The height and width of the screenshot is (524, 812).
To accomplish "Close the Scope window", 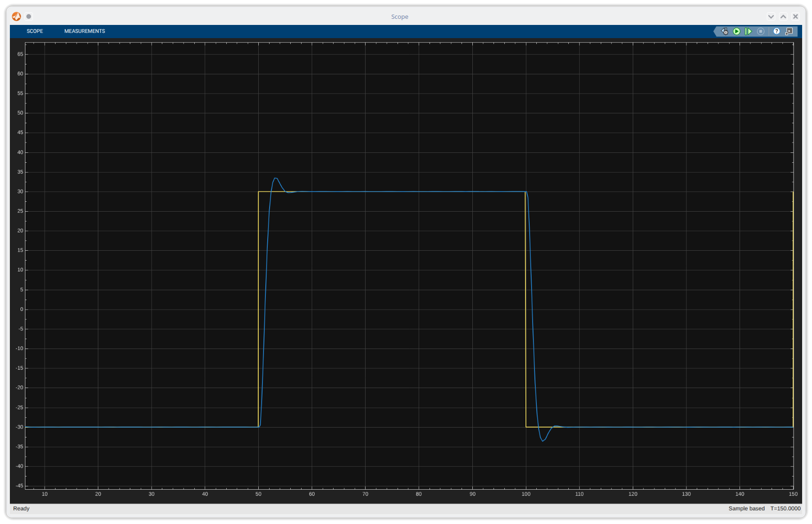I will (x=796, y=16).
